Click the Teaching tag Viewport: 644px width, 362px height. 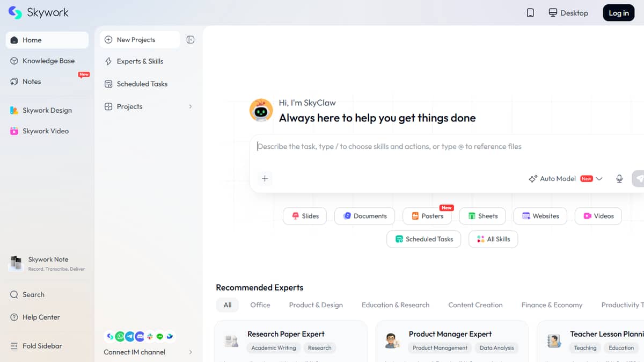coord(585,348)
